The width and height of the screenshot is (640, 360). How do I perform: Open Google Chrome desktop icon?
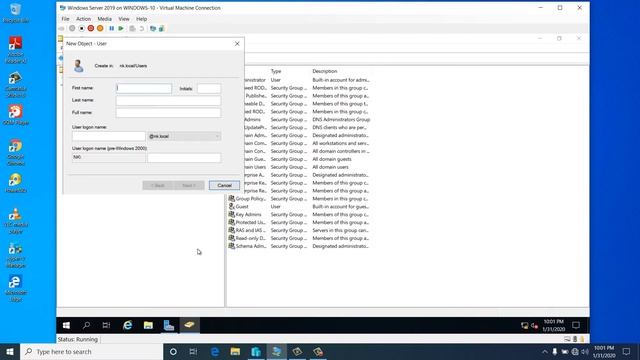pos(16,152)
